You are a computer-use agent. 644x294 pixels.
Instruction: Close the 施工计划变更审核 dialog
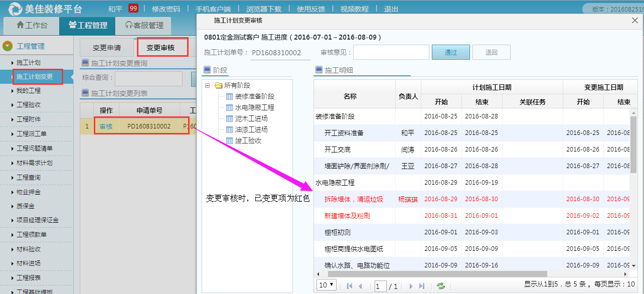pyautogui.click(x=634, y=21)
